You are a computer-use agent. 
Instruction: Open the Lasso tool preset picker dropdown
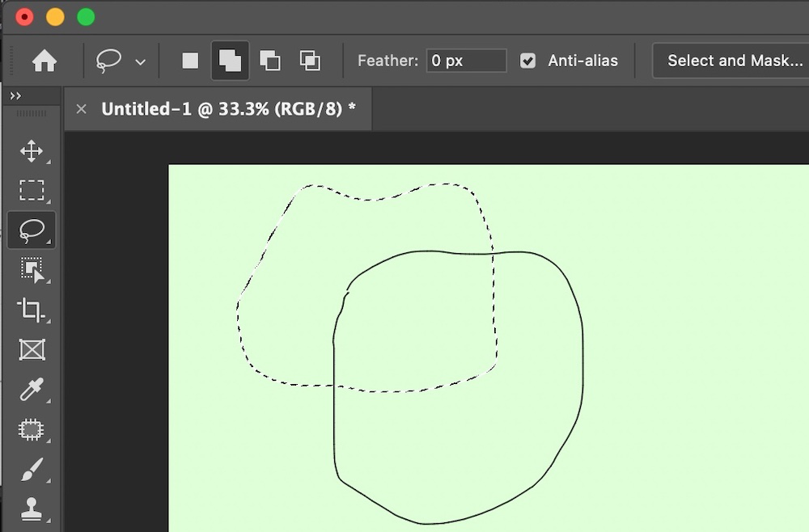point(141,61)
